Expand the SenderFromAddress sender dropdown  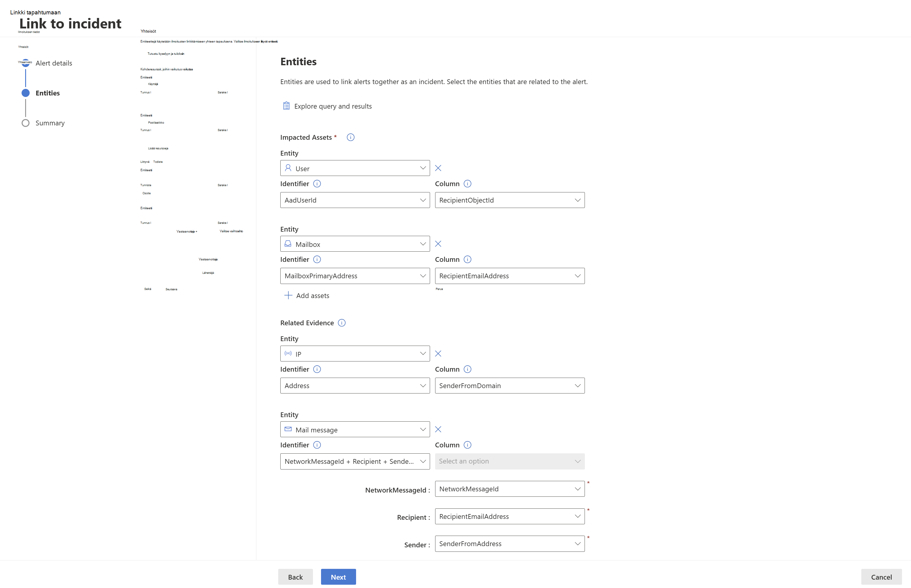click(509, 544)
